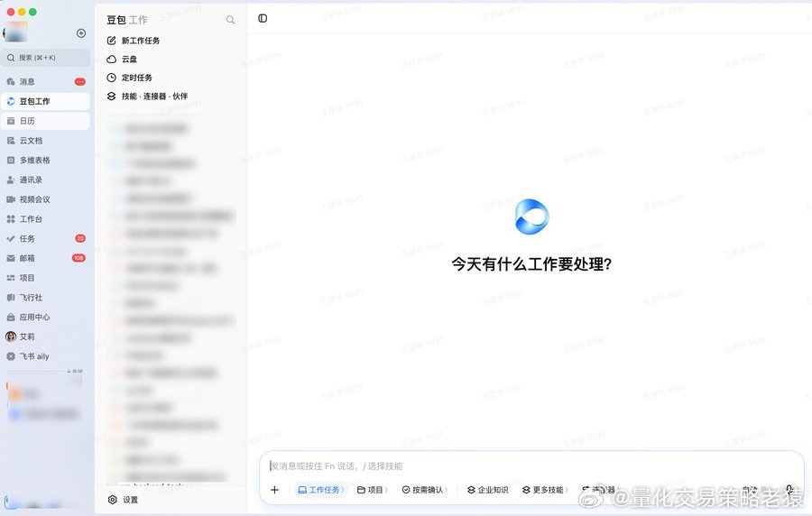812x516 pixels.
Task: Expand the 工作任务 mode dropdown
Action: [x=321, y=490]
